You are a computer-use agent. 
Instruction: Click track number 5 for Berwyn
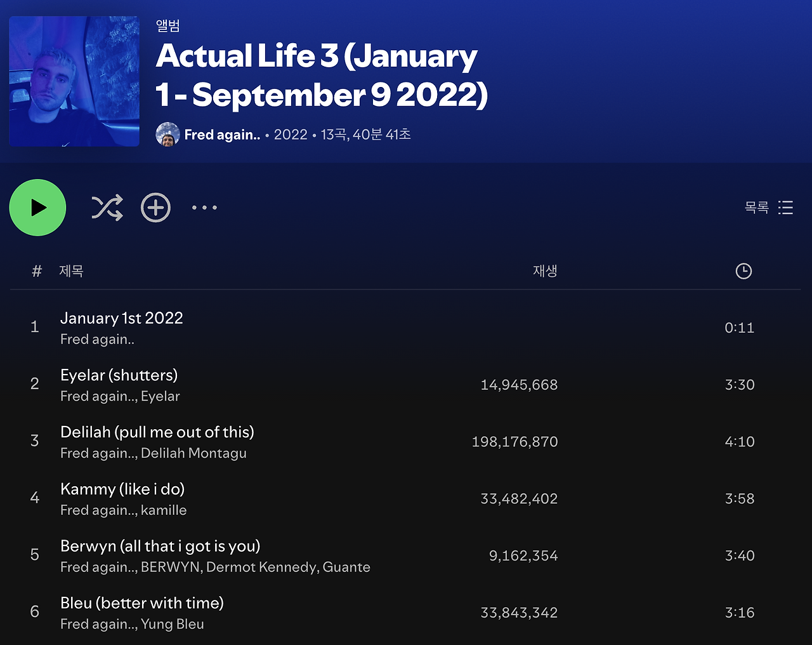pos(35,555)
